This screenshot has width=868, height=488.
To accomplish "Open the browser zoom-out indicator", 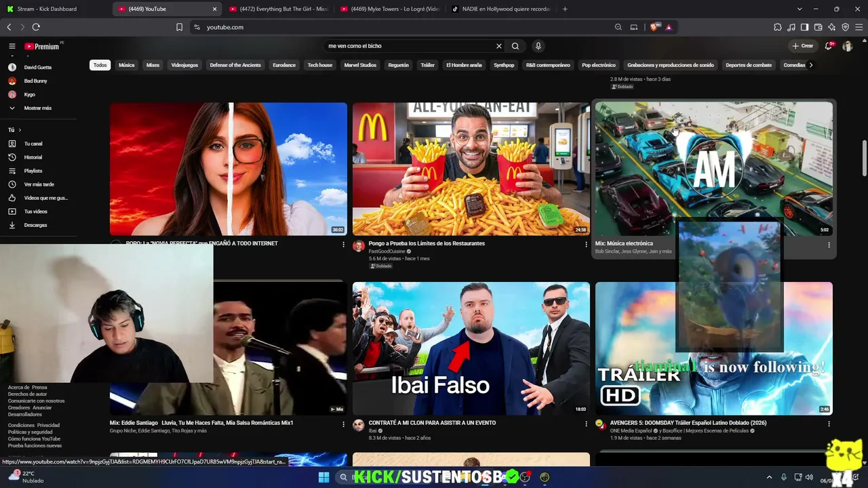I will click(x=618, y=27).
